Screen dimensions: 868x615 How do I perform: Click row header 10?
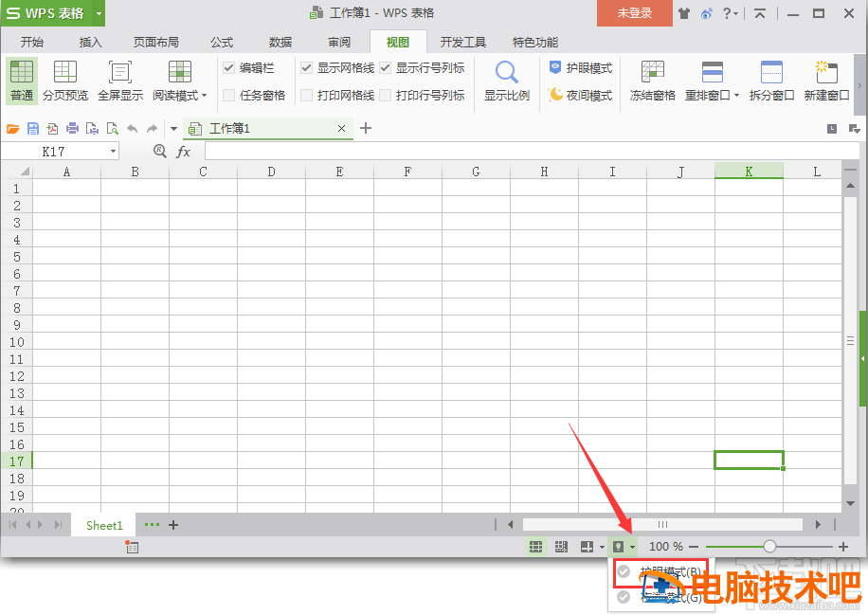(17, 342)
